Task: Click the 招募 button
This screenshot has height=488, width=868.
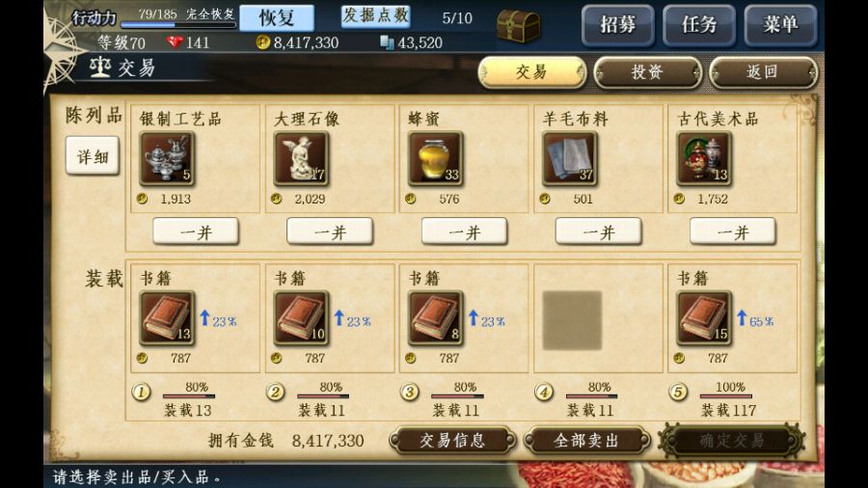Action: click(x=618, y=25)
